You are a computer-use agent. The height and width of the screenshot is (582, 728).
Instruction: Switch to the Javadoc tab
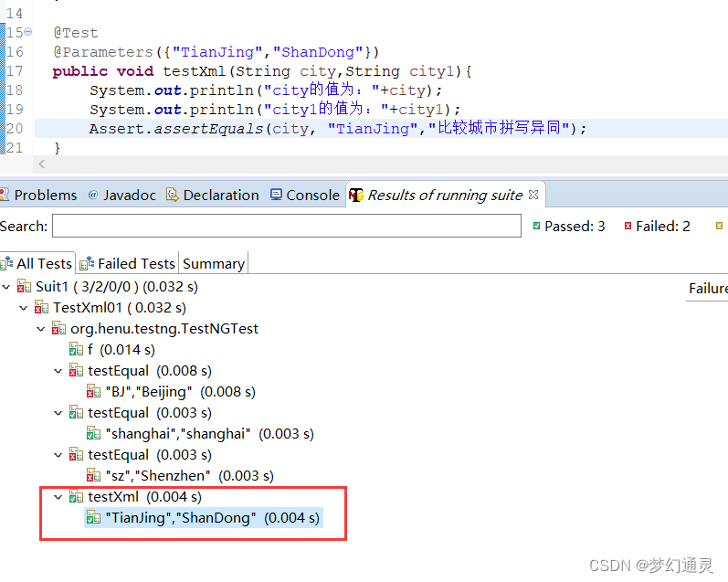(122, 196)
